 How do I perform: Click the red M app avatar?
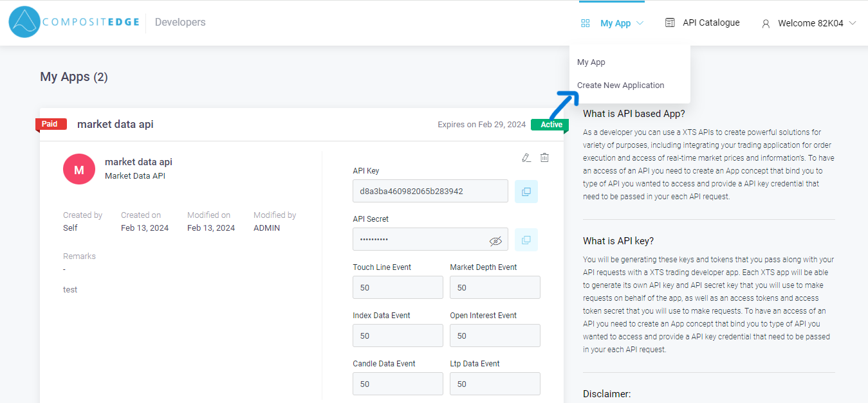(79, 170)
